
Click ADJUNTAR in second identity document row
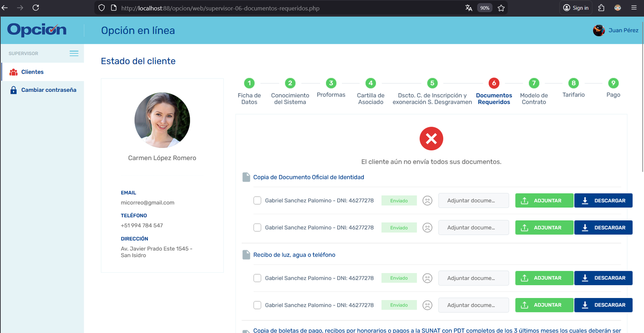pyautogui.click(x=544, y=228)
